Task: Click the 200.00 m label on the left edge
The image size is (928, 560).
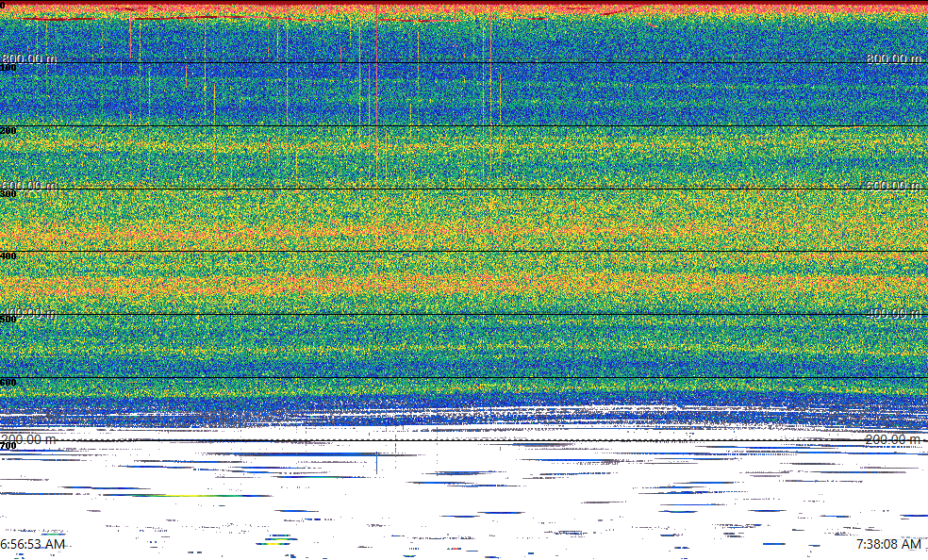Action: coord(29,439)
